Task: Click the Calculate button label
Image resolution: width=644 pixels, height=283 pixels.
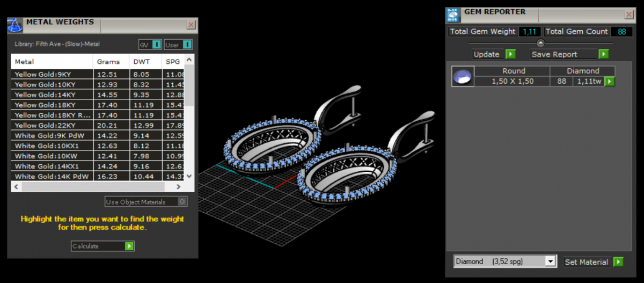Action: point(86,246)
